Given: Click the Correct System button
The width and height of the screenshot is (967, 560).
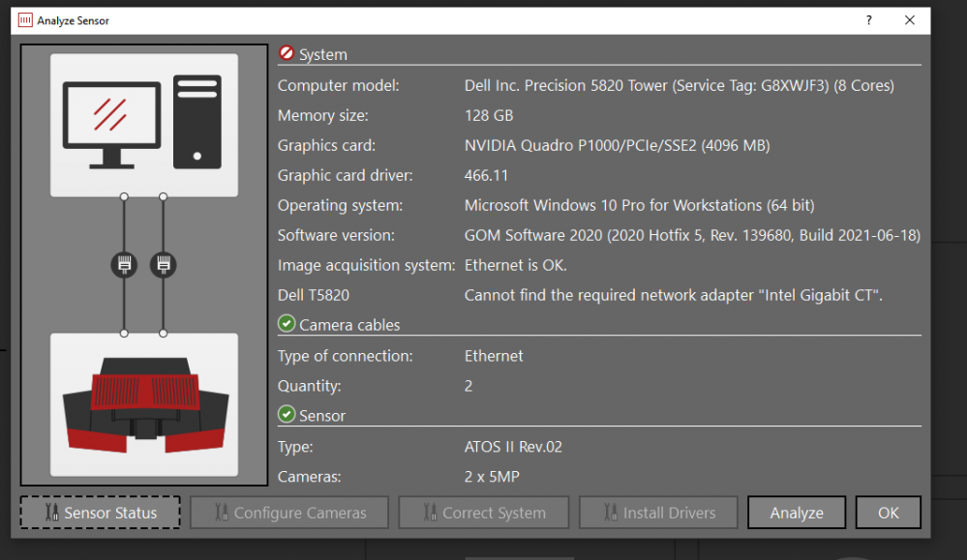Looking at the screenshot, I should pos(483,513).
